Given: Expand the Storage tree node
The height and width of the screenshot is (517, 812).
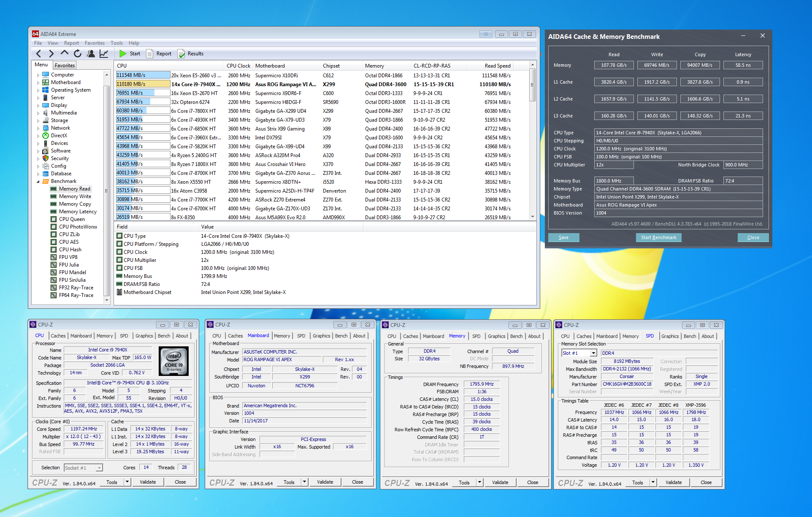Looking at the screenshot, I should pyautogui.click(x=38, y=120).
